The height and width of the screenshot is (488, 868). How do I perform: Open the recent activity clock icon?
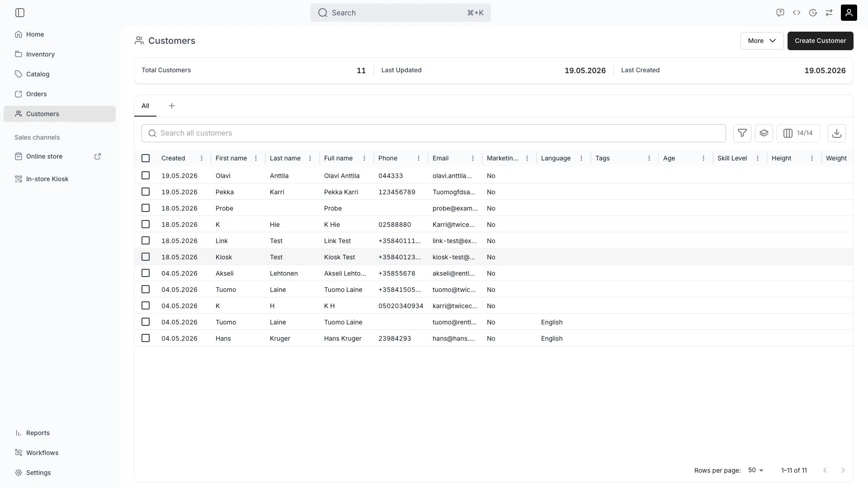pos(813,13)
